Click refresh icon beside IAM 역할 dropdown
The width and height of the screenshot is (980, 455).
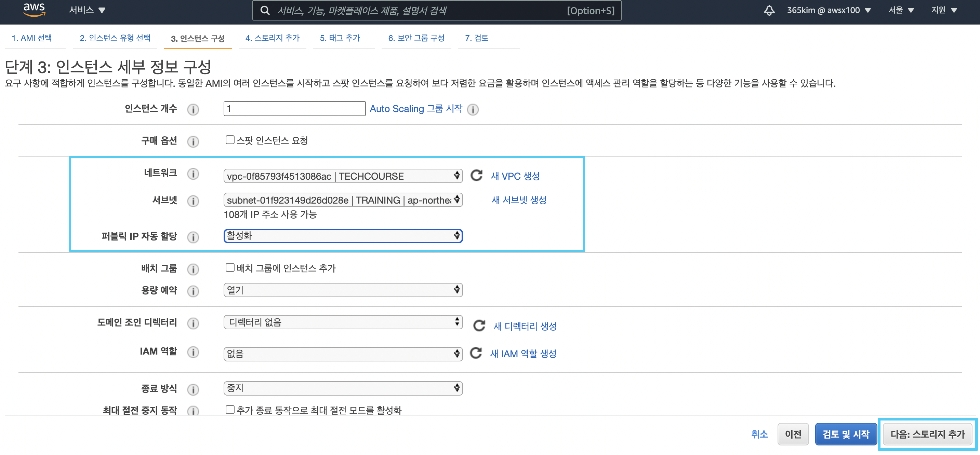(476, 353)
